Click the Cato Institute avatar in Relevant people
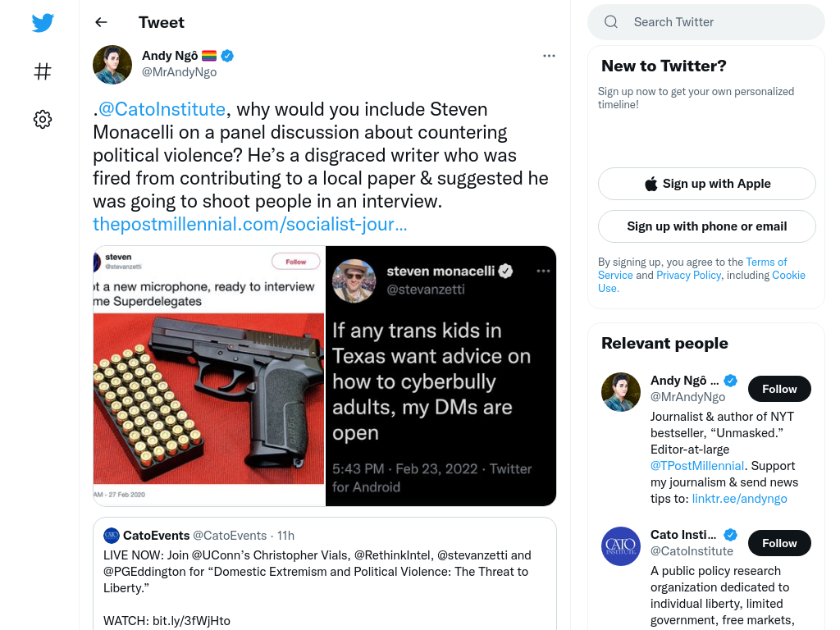 coord(621,546)
